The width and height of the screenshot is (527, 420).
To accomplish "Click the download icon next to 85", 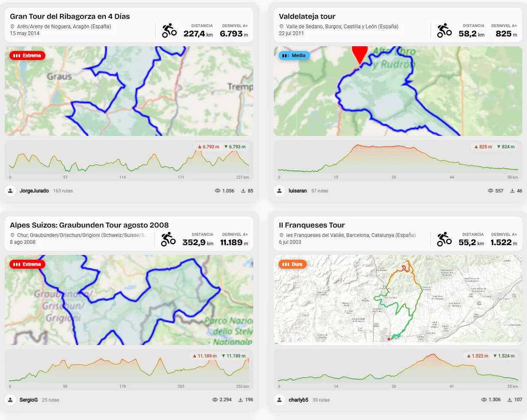I will 243,191.
